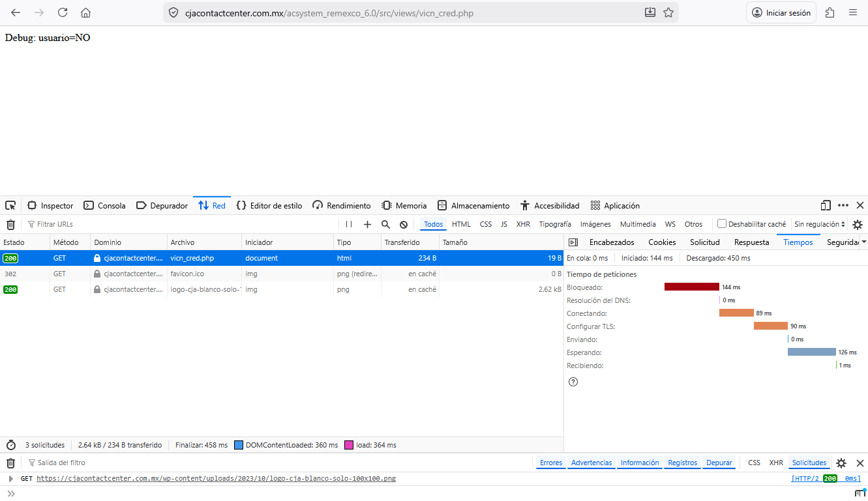This screenshot has width=868, height=501.
Task: Toggle the Solicitudes console filter
Action: tap(809, 463)
